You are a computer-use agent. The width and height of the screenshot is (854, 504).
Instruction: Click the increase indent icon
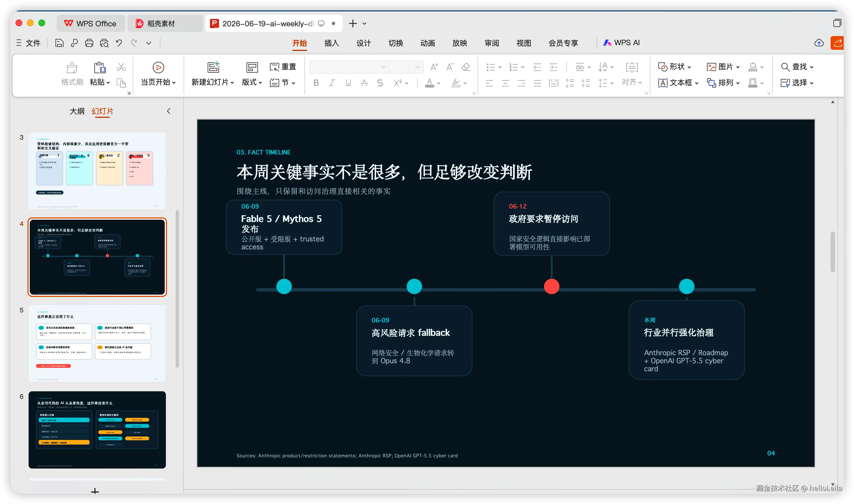click(x=553, y=67)
